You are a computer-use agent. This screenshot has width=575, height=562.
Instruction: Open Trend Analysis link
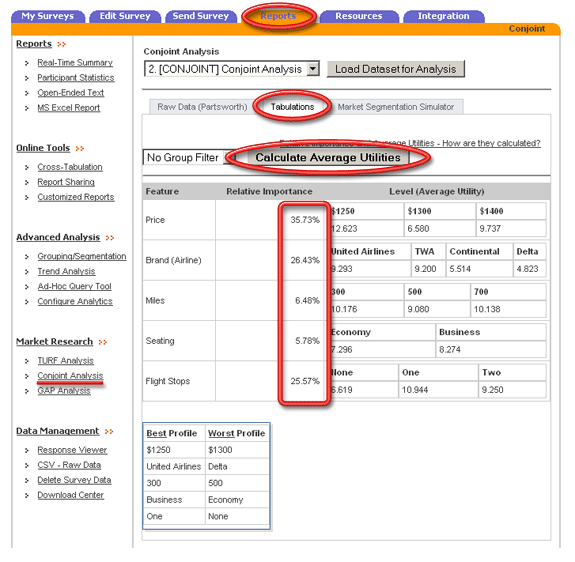[66, 271]
